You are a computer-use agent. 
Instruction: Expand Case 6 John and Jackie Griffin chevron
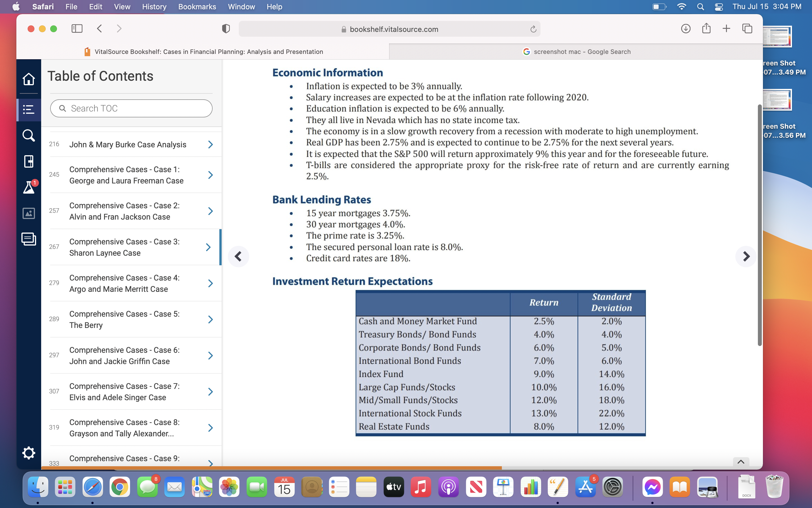(x=210, y=356)
